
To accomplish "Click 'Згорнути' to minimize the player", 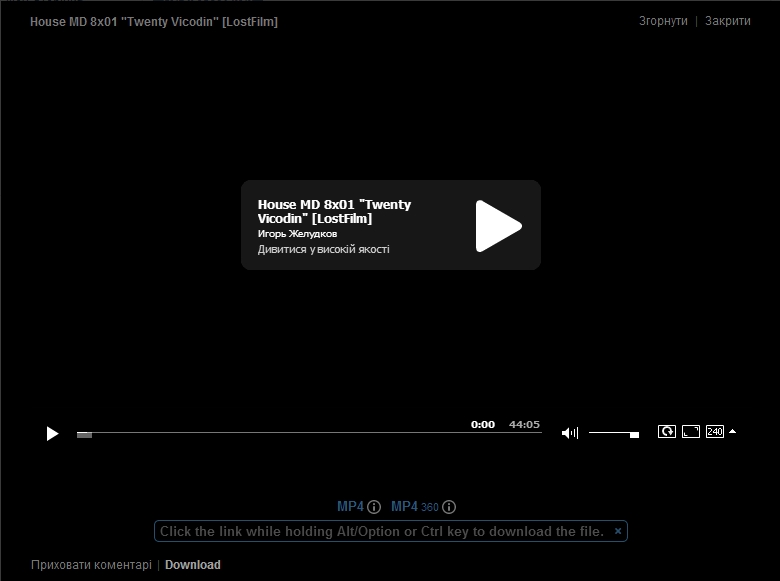I will coord(663,21).
